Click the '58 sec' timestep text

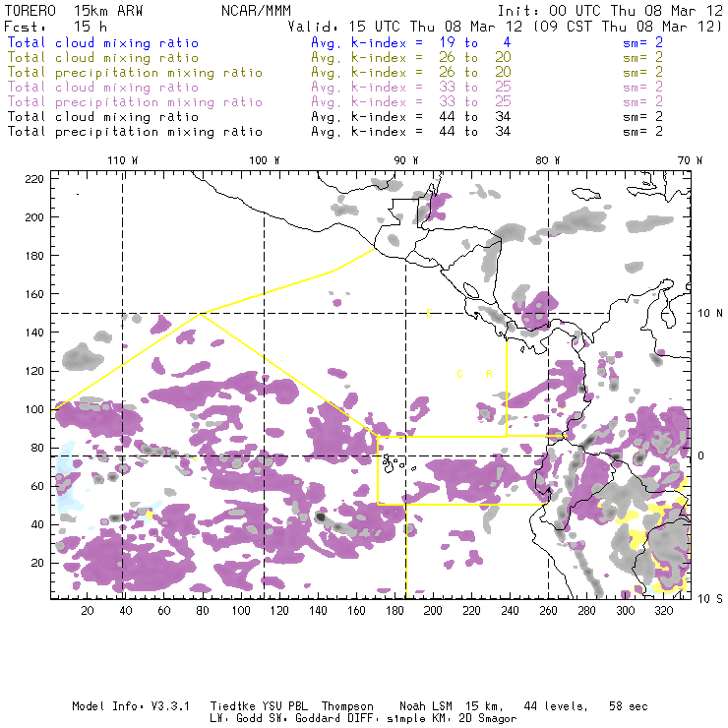point(629,706)
